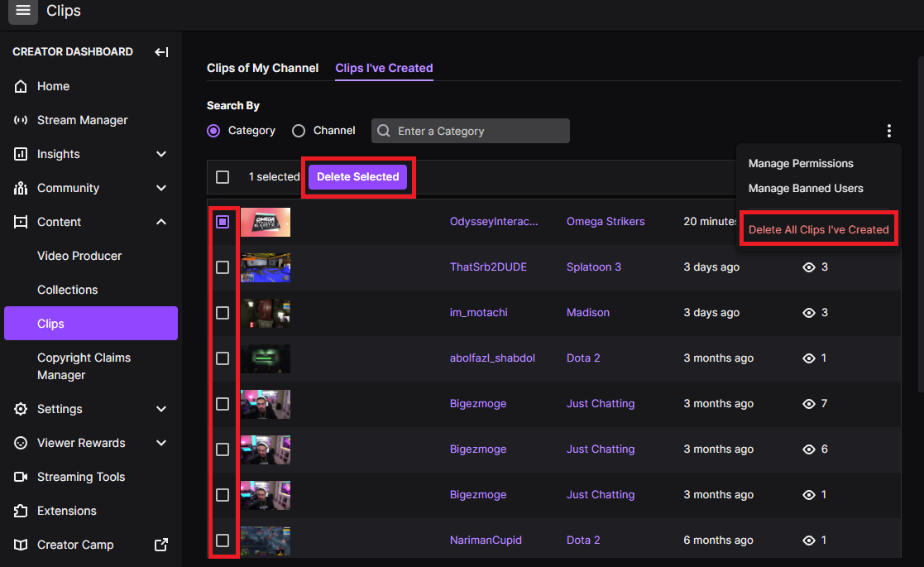Select the Category radio button
Screen dimensions: 924x567
coord(213,131)
